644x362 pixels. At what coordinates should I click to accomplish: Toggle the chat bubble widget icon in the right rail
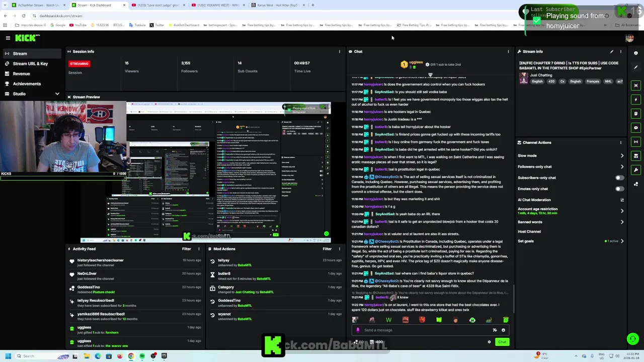coord(636,128)
